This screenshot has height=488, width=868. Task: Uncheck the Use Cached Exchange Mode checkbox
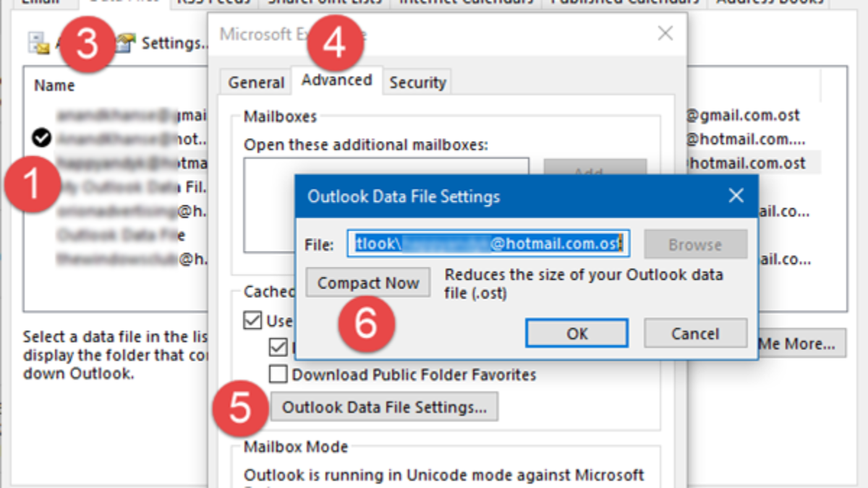click(253, 320)
